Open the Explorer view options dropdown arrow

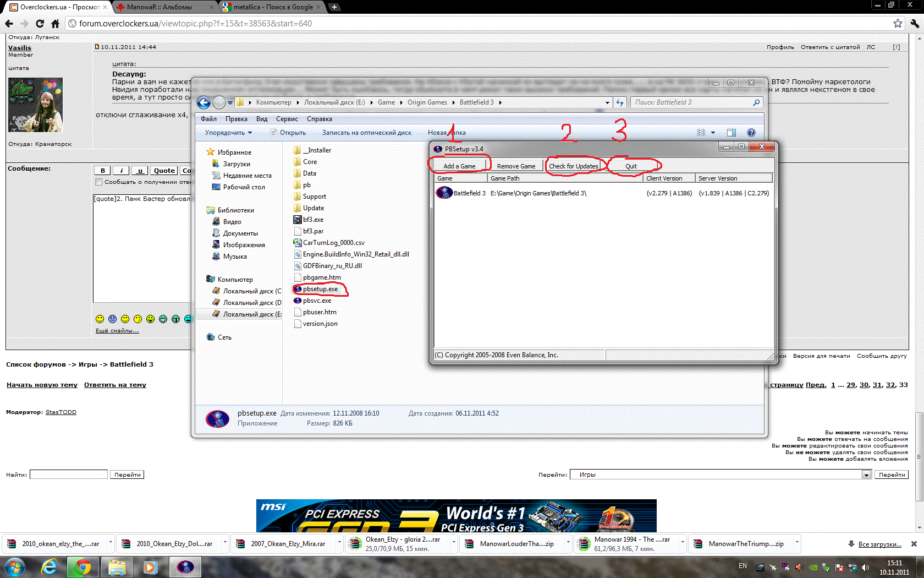point(713,133)
